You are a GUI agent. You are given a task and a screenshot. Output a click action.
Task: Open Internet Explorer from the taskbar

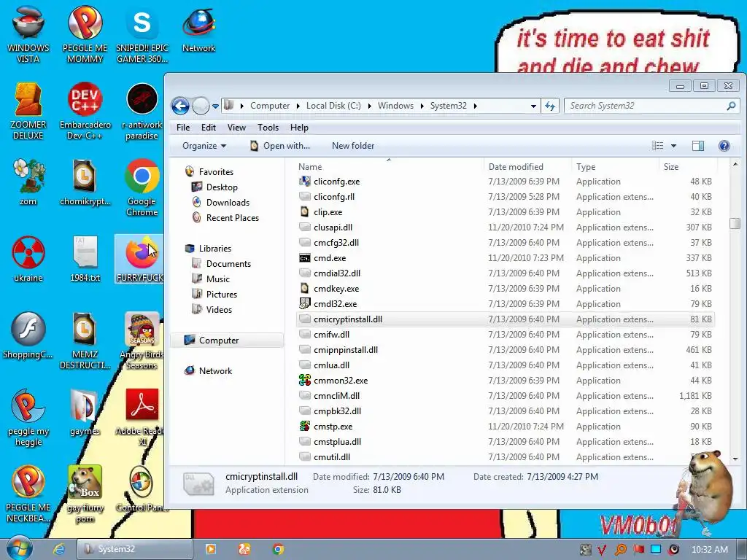click(x=59, y=549)
